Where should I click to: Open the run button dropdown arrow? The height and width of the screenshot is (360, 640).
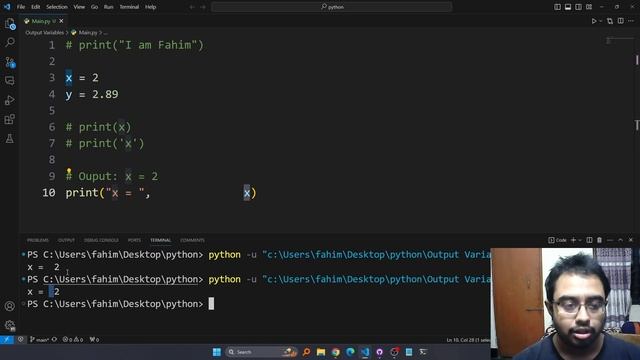coord(600,21)
